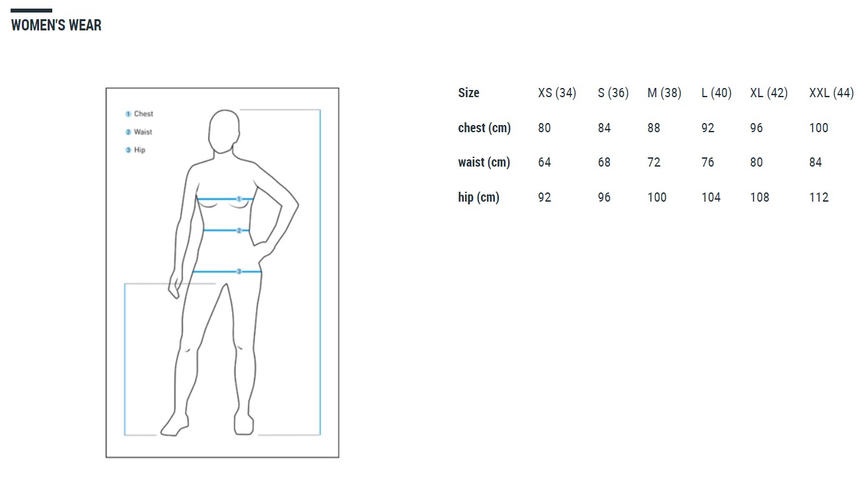Click waist marker 2 on the body figure
This screenshot has height=482, width=868.
click(239, 231)
